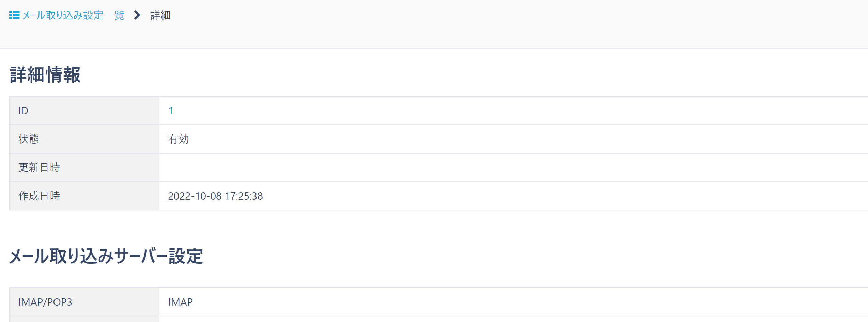868x322 pixels.
Task: Select the 更新日時 row label
Action: tap(38, 167)
